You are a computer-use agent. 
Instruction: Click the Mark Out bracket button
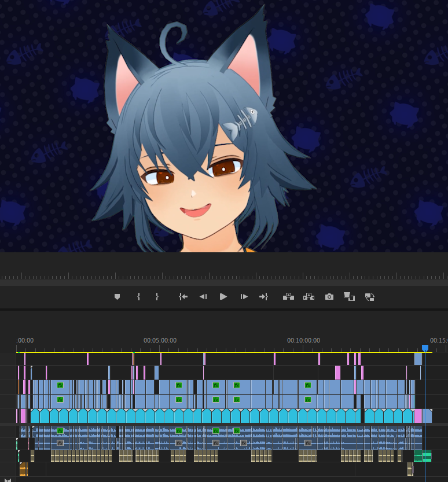[157, 297]
